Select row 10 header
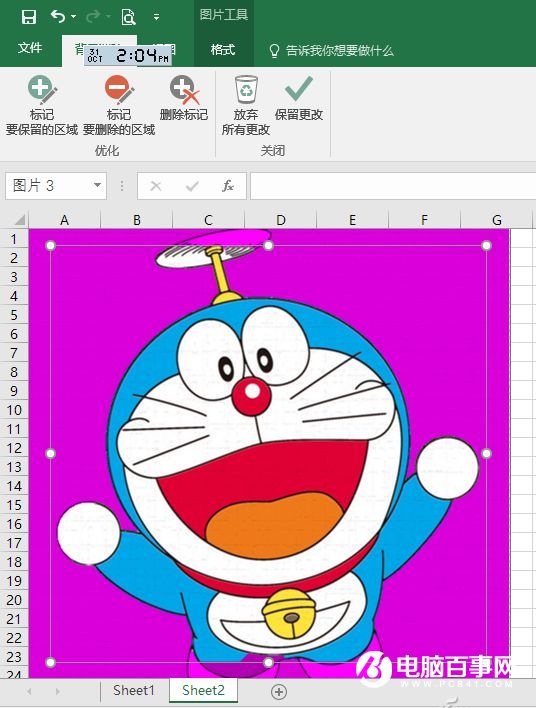The image size is (536, 708). pyautogui.click(x=14, y=410)
